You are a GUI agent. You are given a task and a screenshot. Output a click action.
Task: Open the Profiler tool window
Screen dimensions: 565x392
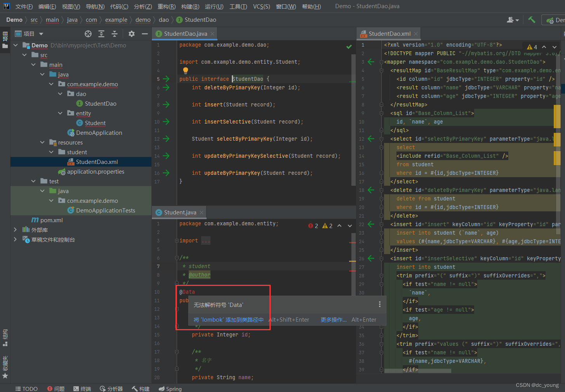(x=111, y=389)
